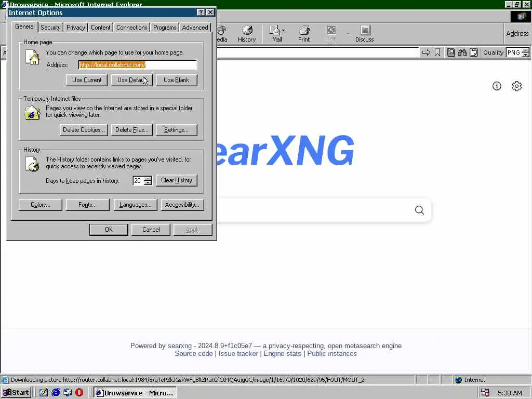Open the History toolbar button
Screen dimensions: 532x399
click(x=247, y=34)
